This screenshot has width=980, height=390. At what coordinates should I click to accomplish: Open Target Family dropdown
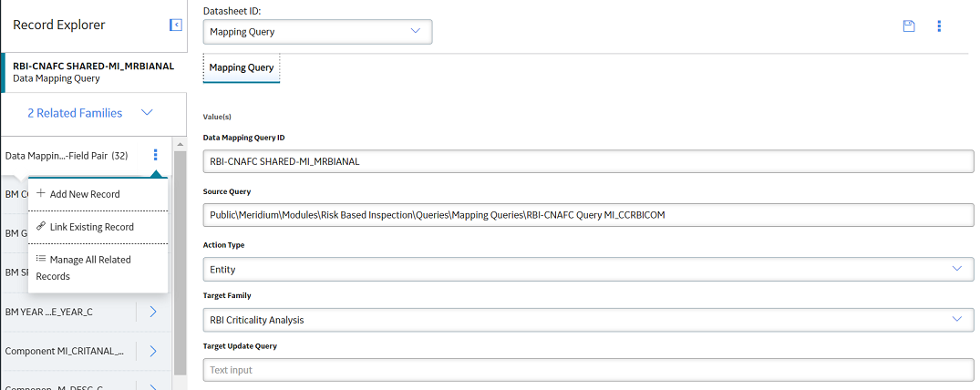pos(588,319)
